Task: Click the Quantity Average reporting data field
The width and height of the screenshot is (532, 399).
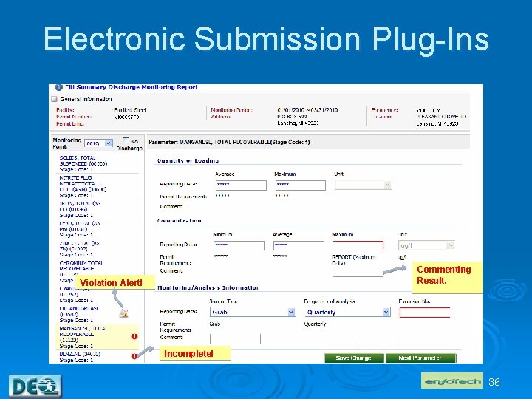Action: [x=241, y=185]
